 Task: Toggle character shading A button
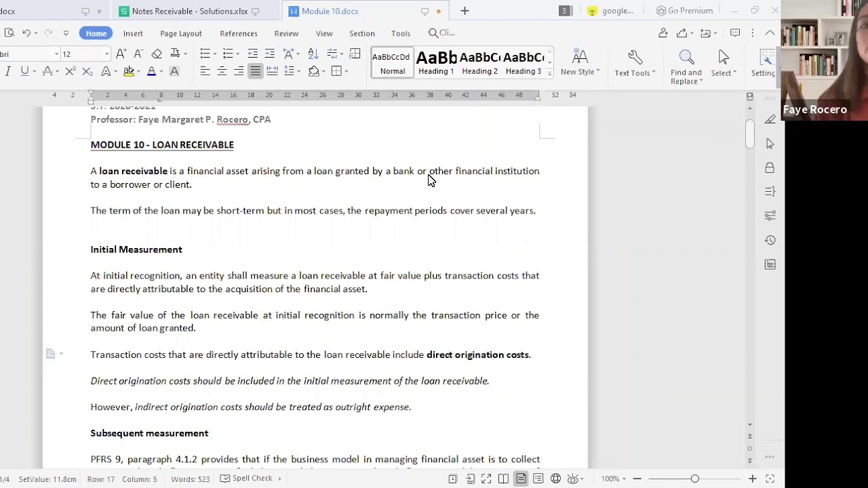click(174, 72)
